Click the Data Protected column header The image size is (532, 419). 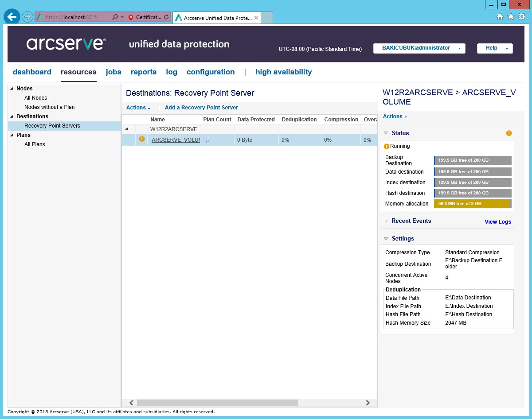pyautogui.click(x=256, y=120)
